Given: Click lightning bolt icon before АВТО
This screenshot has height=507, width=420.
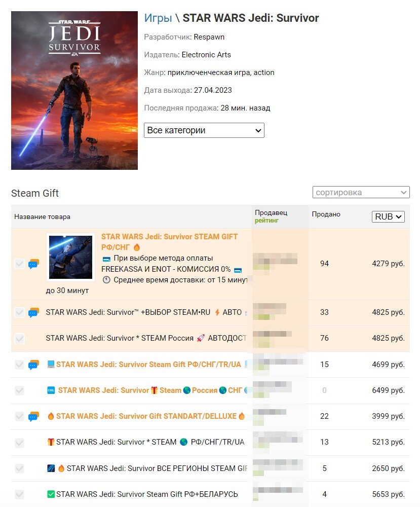Looking at the screenshot, I should tap(217, 312).
